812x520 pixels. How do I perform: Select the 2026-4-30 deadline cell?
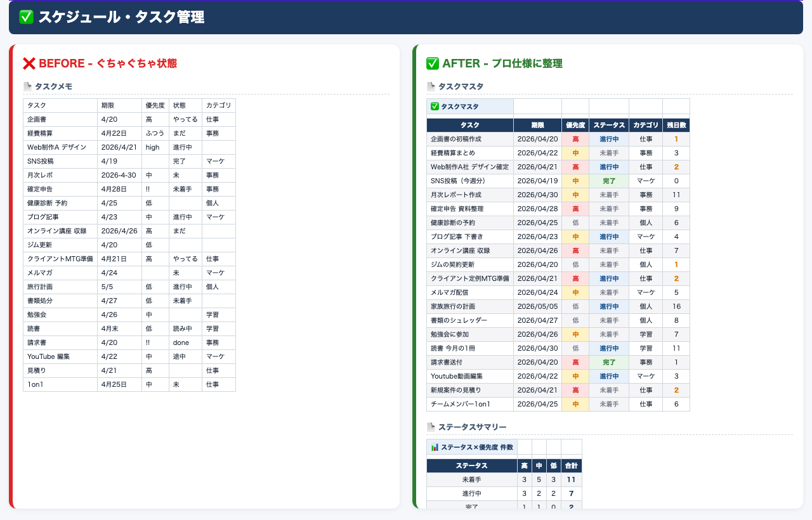(x=120, y=176)
